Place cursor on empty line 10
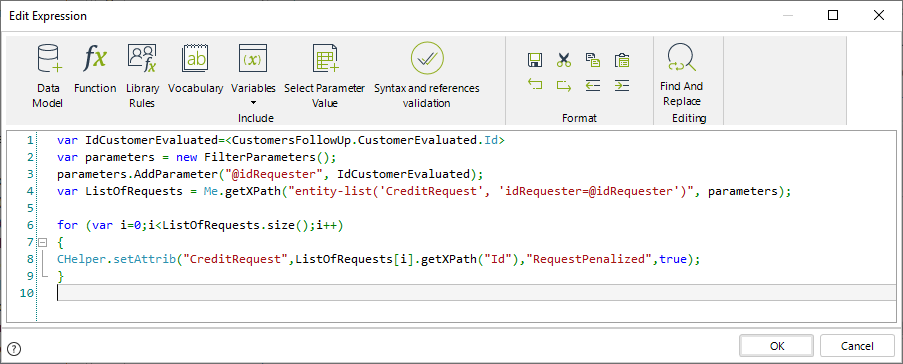The width and height of the screenshot is (903, 364). 476,293
